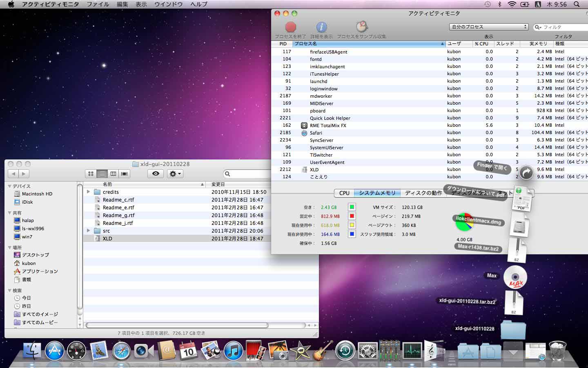Click the red 固定中 memory color swatch
The width and height of the screenshot is (588, 368).
tap(352, 216)
